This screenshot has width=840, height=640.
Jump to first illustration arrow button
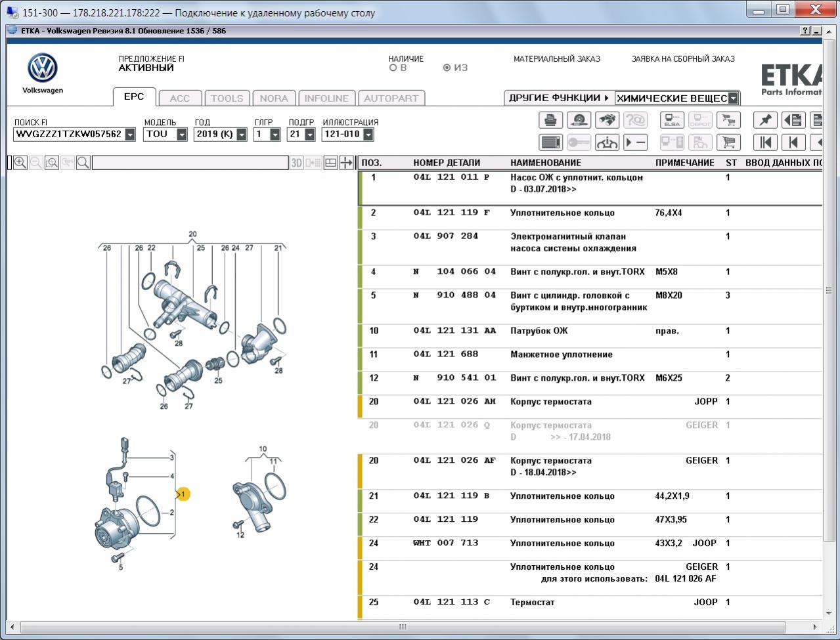pyautogui.click(x=765, y=142)
